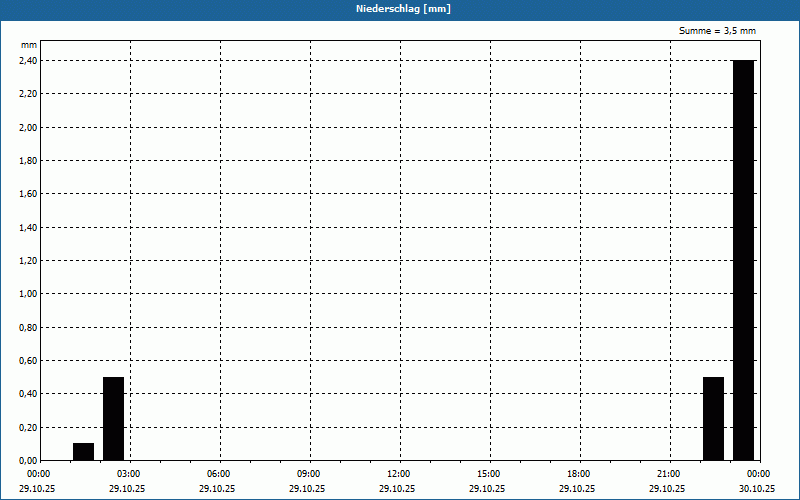
Task: Click the 03:00 time axis label
Action: (x=129, y=474)
